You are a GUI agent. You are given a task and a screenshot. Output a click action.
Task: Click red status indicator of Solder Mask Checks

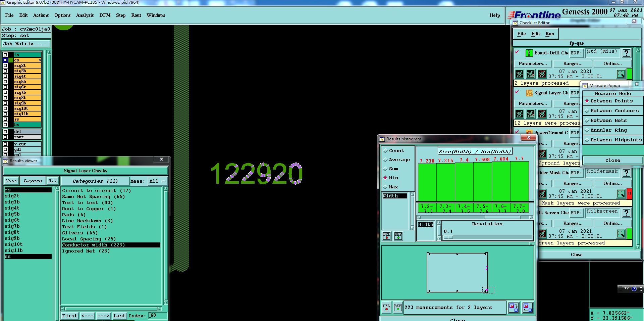(630, 194)
